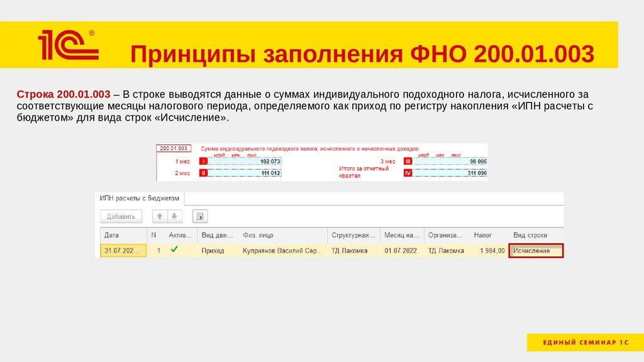Click the red roman numeral I marker
Screen dimensions: 644x362
point(203,162)
